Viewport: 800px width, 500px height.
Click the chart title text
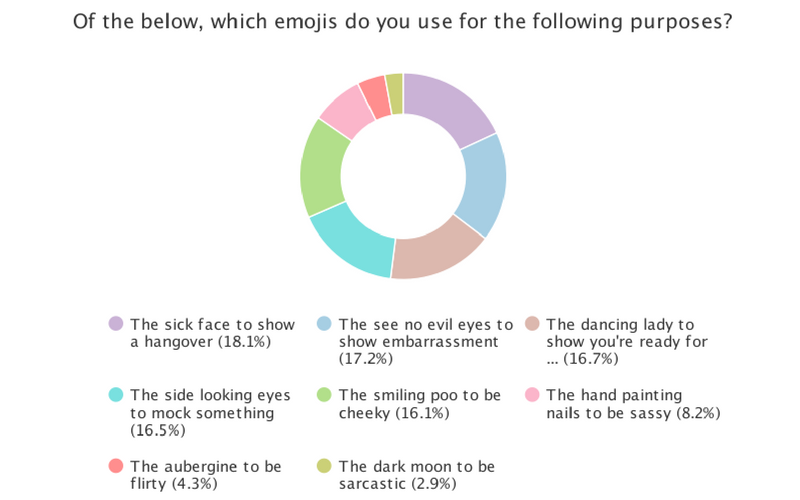coord(402,22)
